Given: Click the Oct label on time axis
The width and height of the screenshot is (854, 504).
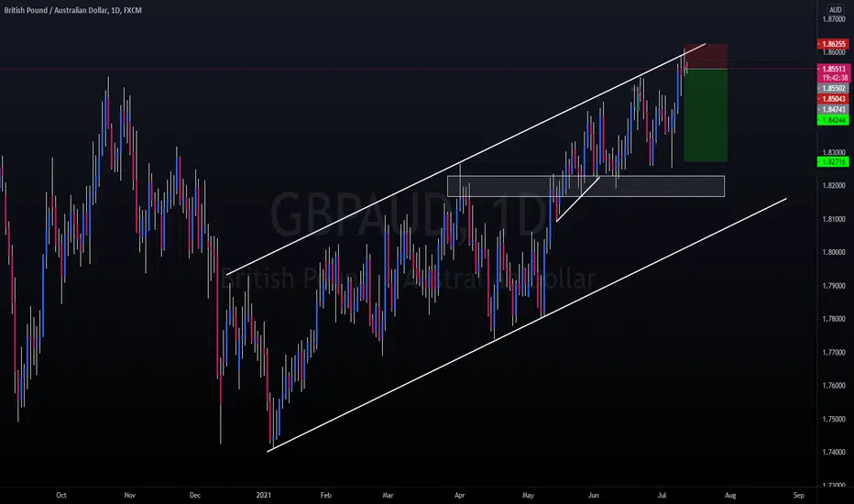Looking at the screenshot, I should (x=61, y=495).
